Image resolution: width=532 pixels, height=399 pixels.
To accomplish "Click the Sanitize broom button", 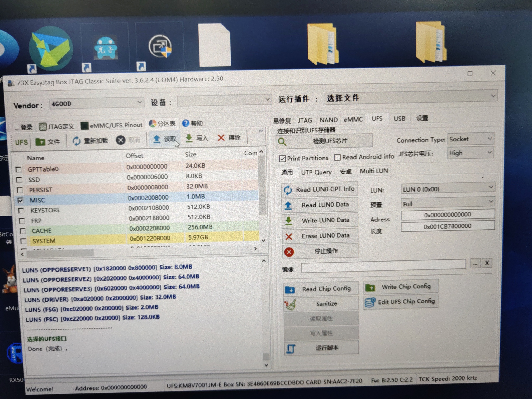I will pyautogui.click(x=321, y=304).
